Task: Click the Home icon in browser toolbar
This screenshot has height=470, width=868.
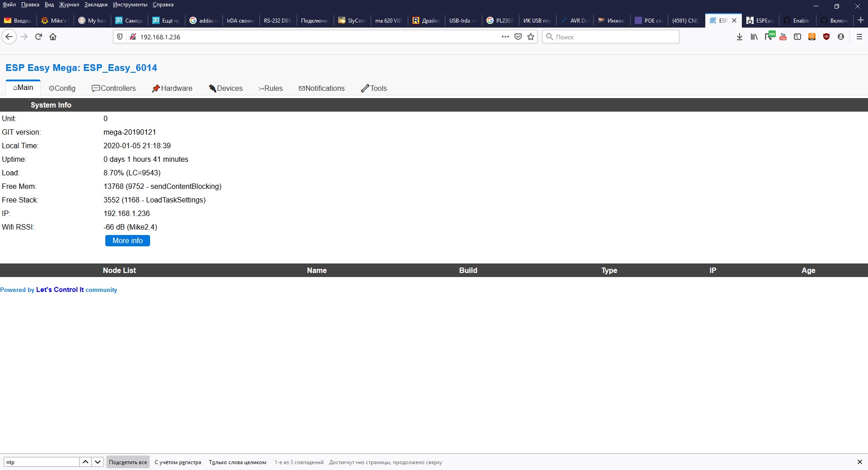Action: click(53, 37)
